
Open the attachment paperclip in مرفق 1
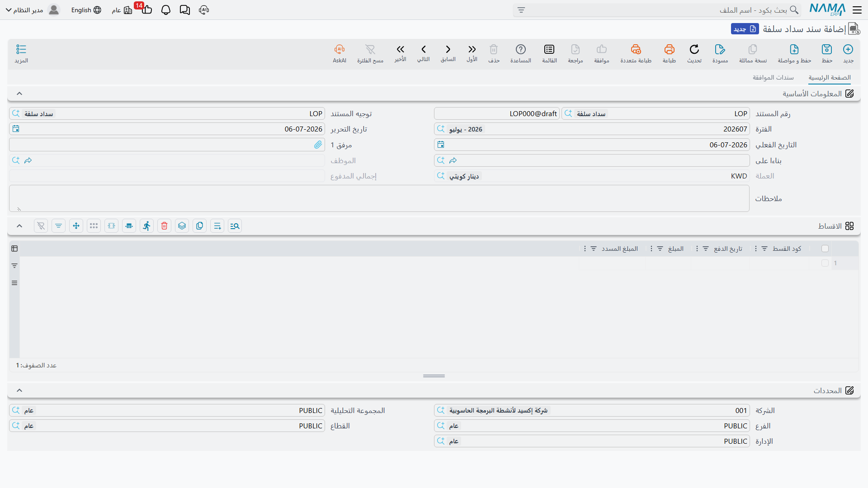pyautogui.click(x=318, y=145)
